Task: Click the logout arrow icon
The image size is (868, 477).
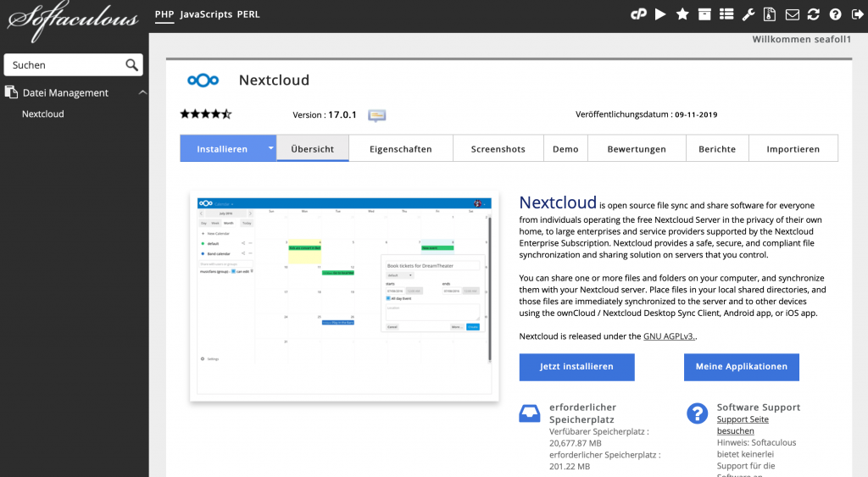Action: (857, 14)
